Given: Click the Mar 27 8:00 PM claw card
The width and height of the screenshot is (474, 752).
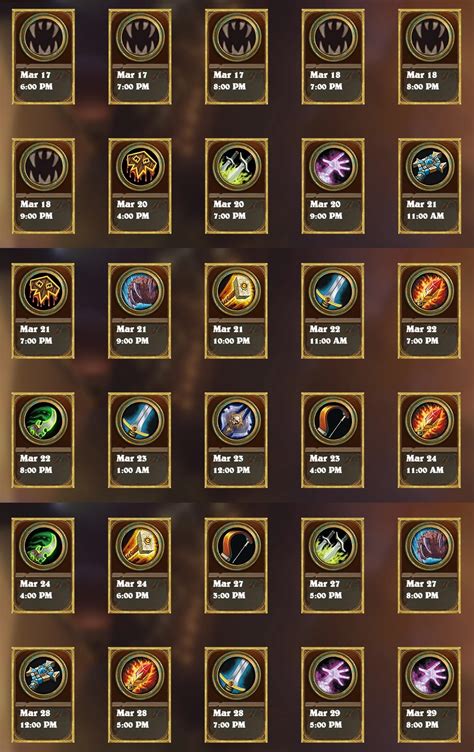Looking at the screenshot, I should (x=429, y=565).
